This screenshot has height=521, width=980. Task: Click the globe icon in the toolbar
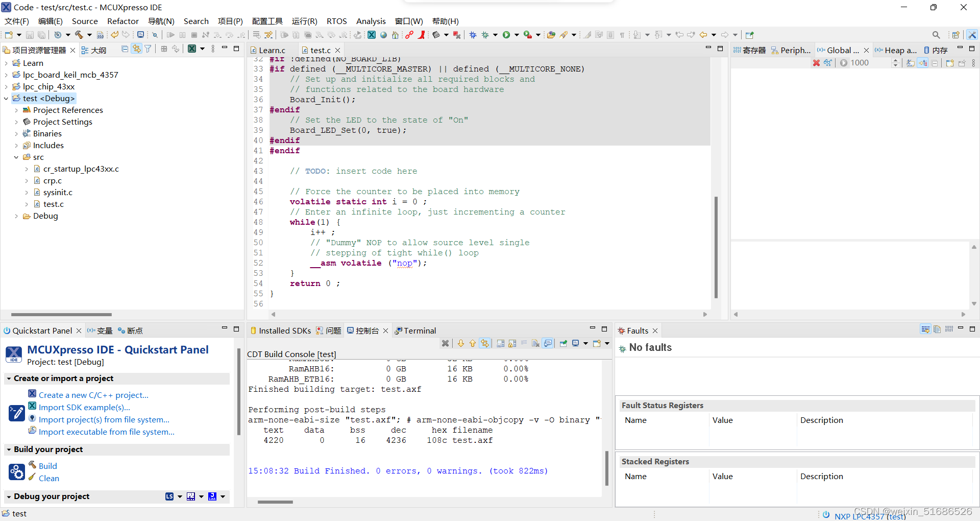click(384, 35)
